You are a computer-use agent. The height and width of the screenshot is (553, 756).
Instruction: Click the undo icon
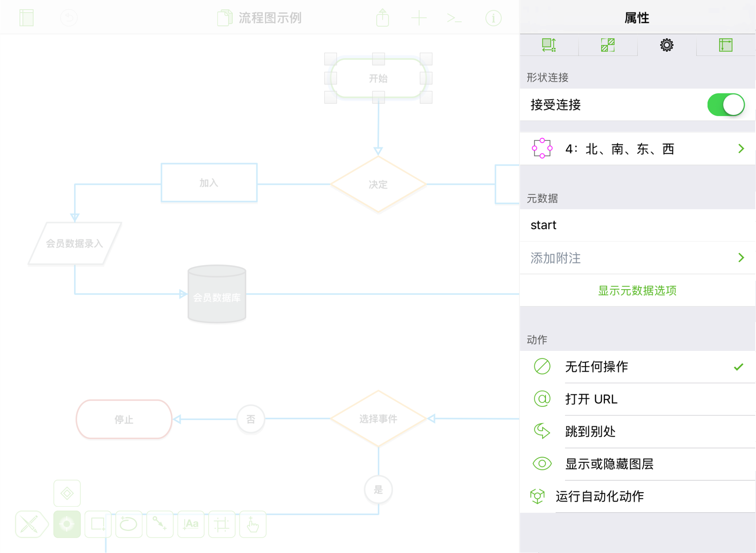pos(69,18)
